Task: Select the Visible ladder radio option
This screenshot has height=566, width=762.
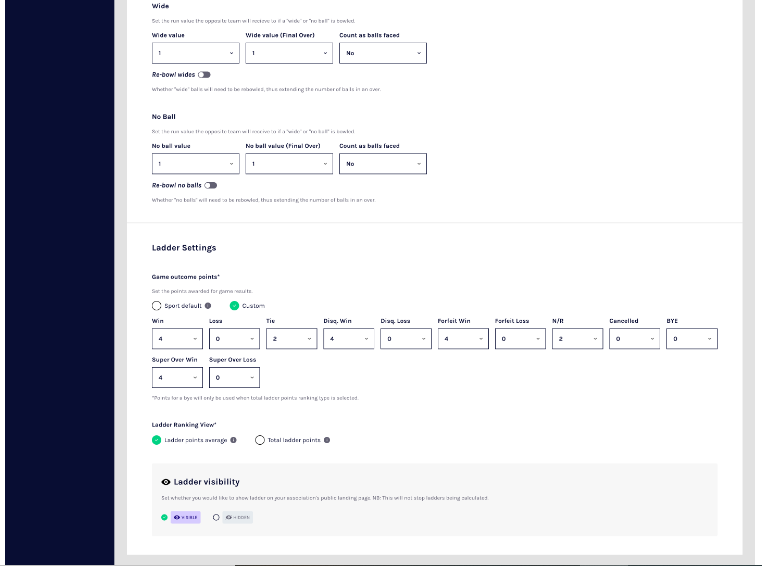Action: (x=164, y=517)
